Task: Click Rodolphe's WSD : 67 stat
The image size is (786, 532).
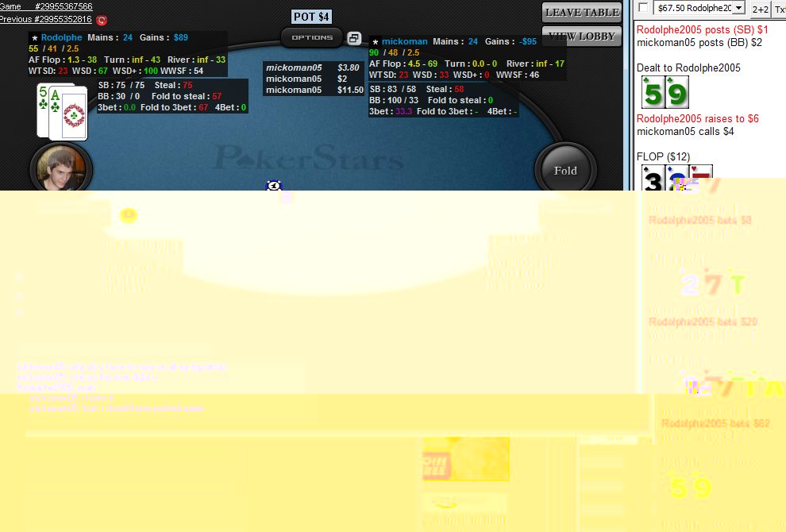Action: coord(90,71)
